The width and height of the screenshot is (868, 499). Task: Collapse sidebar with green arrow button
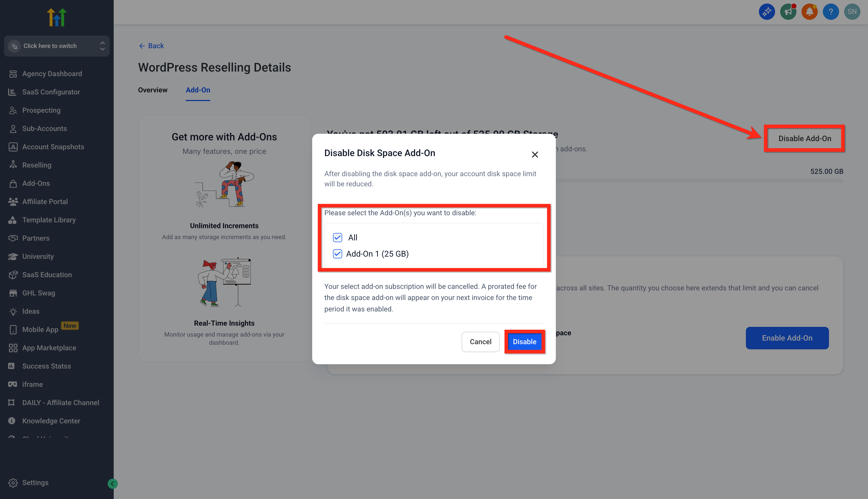point(112,484)
